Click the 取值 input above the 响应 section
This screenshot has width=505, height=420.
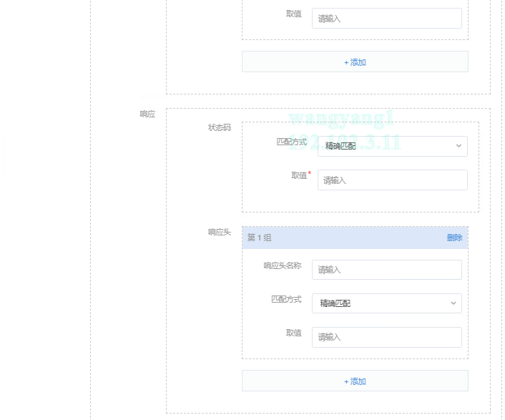click(x=386, y=19)
